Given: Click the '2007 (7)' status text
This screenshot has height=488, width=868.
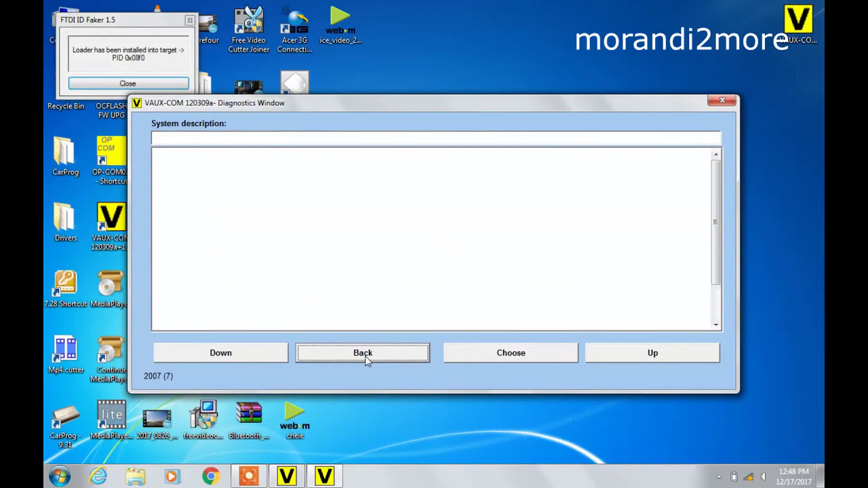Looking at the screenshot, I should coord(158,376).
